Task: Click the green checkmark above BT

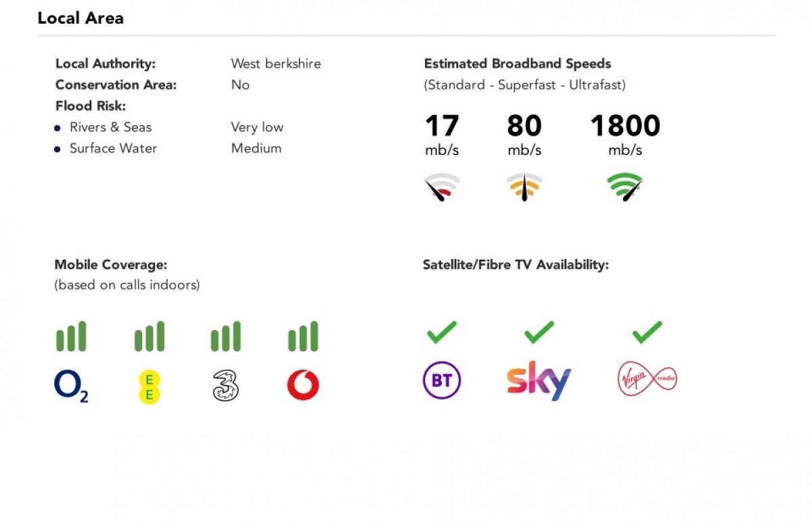Action: [442, 332]
